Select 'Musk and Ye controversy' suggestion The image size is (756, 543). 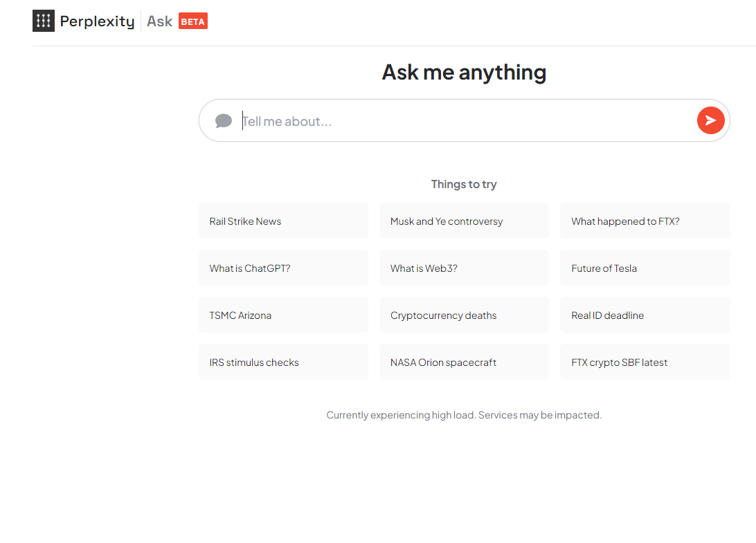tap(464, 221)
